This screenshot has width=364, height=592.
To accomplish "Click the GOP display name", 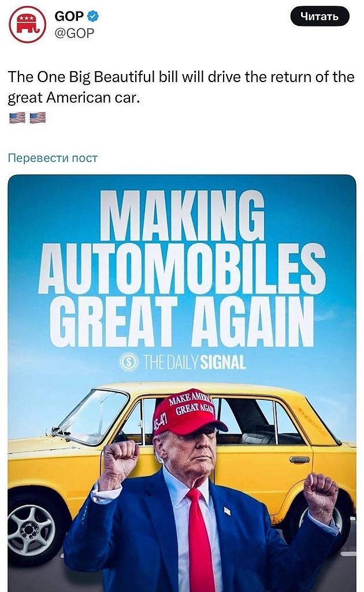I will [x=69, y=16].
